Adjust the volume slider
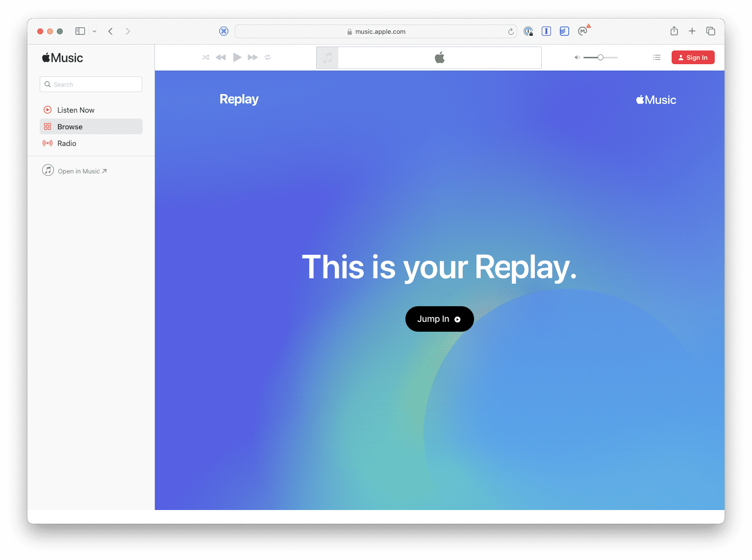This screenshot has width=752, height=560. click(600, 57)
